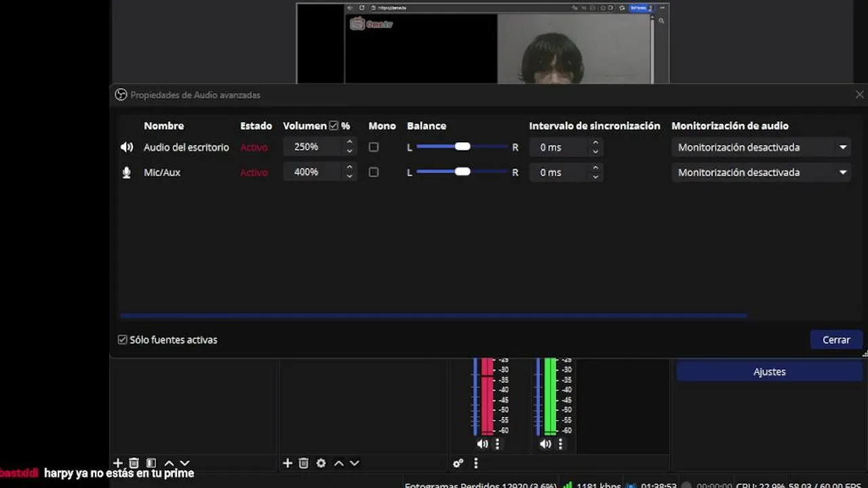Image resolution: width=868 pixels, height=488 pixels.
Task: Open options dots for the green-meter mixer channel
Action: (x=560, y=444)
